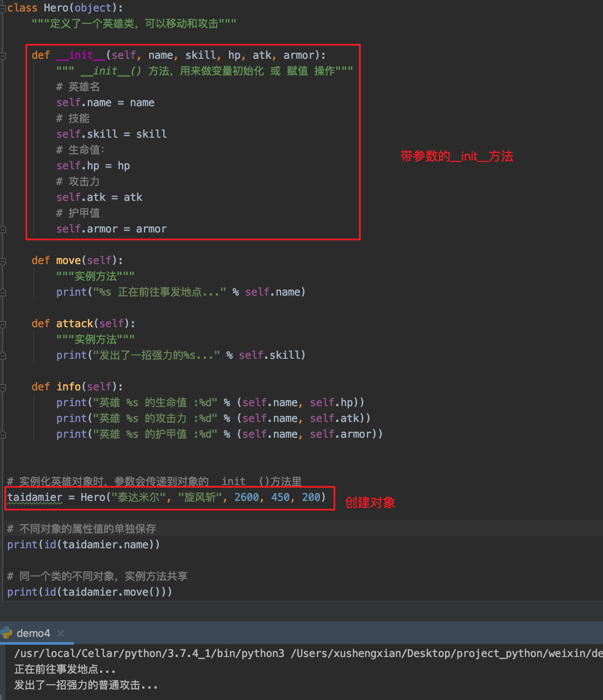603x700 pixels.
Task: Click the comment '# 生命值:'
Action: click(x=81, y=150)
